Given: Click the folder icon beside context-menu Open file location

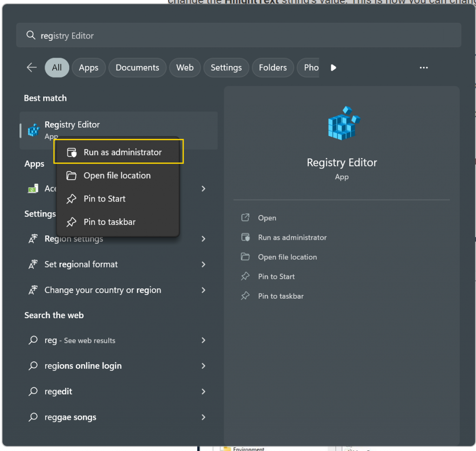Looking at the screenshot, I should click(71, 176).
